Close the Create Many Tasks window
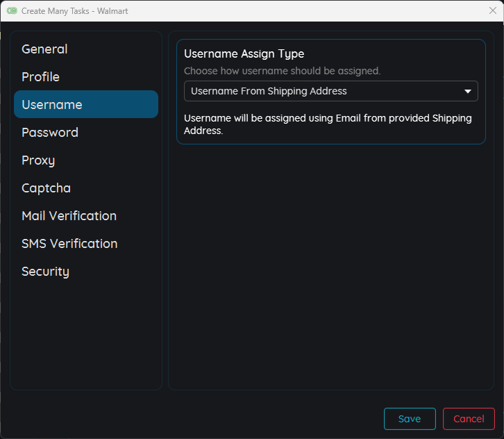This screenshot has width=504, height=439. [x=492, y=11]
